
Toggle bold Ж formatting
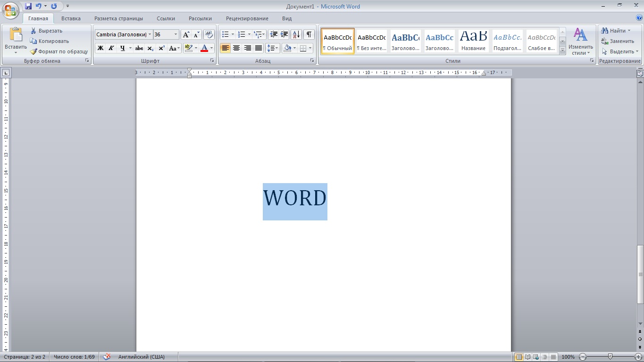click(x=100, y=48)
